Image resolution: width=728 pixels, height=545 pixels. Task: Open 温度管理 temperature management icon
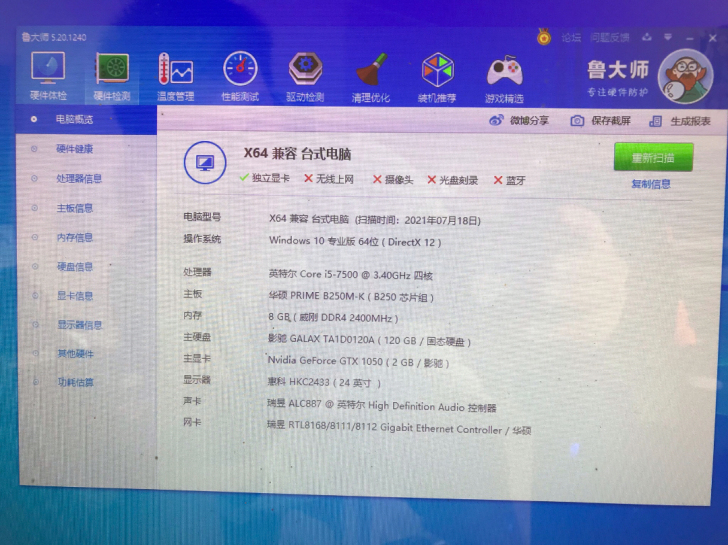tap(176, 77)
